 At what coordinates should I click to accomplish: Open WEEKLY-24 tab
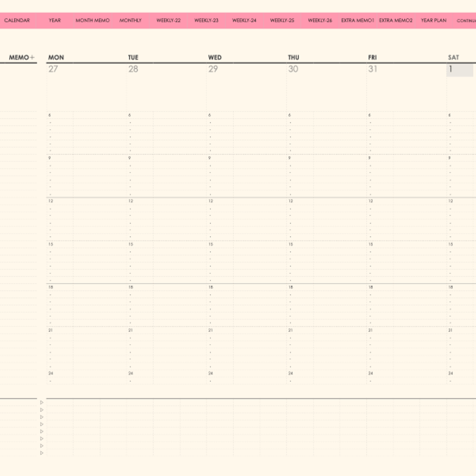(x=244, y=20)
